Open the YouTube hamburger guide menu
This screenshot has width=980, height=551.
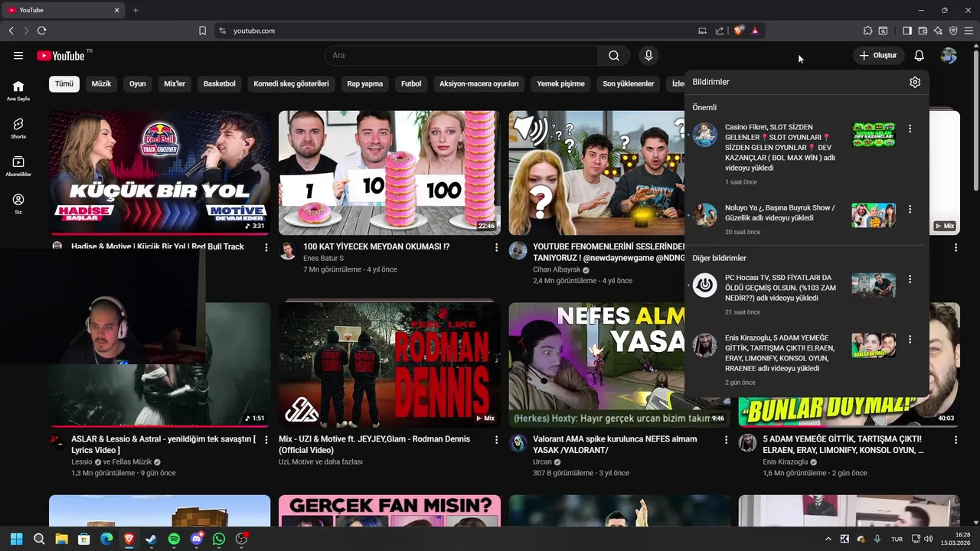click(x=18, y=55)
